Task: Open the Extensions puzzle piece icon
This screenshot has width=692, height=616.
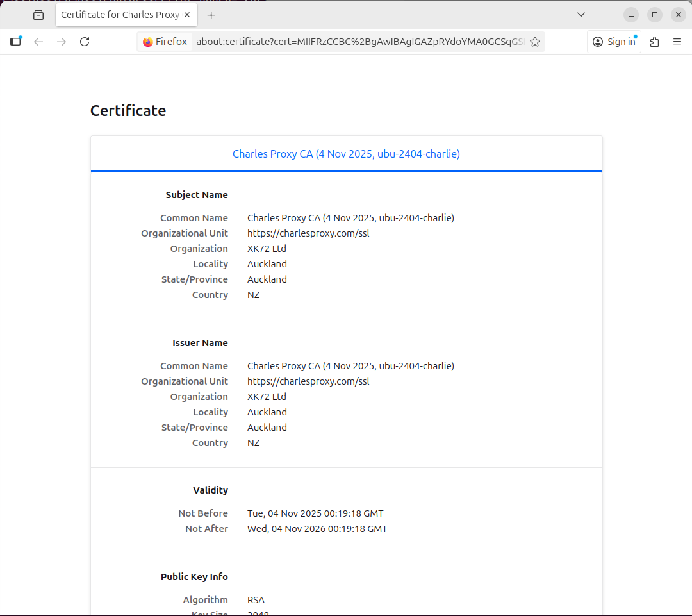Action: tap(654, 42)
